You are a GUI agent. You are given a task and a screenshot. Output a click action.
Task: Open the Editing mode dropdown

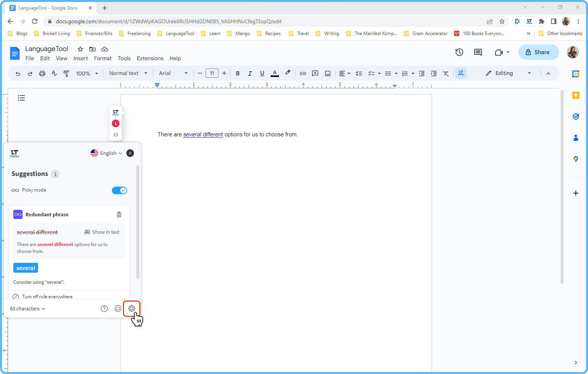(508, 73)
